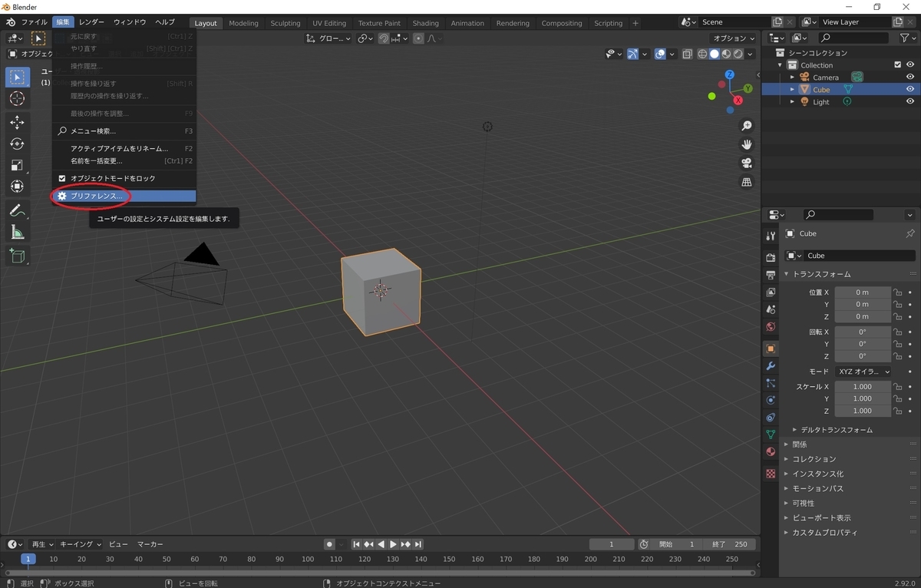Screen dimensions: 921x588
Task: Switch to orthographic grid view icon
Action: pos(746,182)
